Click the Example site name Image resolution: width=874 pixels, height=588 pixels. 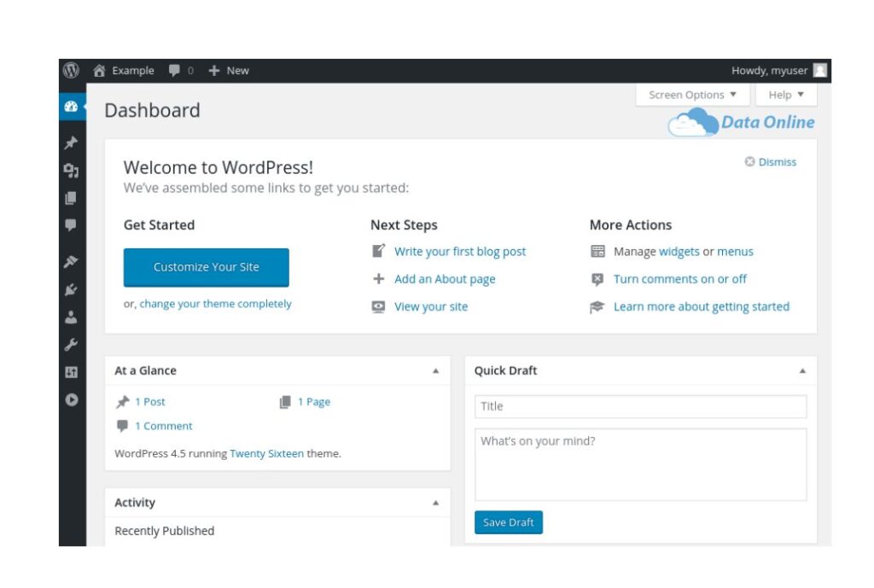point(132,70)
